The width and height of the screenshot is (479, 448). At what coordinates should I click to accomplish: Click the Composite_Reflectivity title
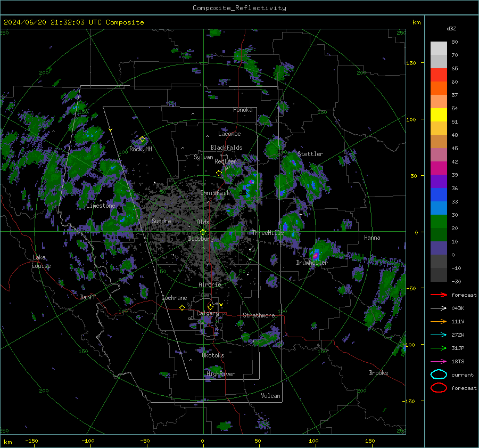point(240,8)
